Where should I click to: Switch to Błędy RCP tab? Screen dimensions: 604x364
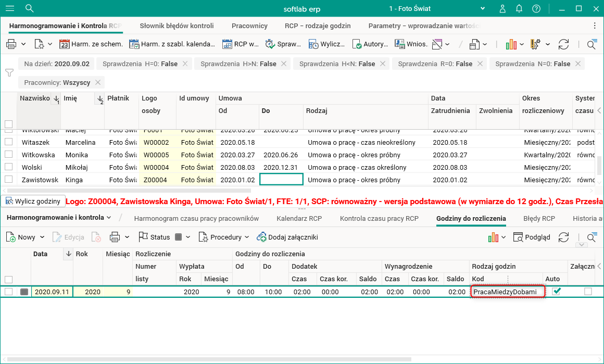tap(539, 218)
